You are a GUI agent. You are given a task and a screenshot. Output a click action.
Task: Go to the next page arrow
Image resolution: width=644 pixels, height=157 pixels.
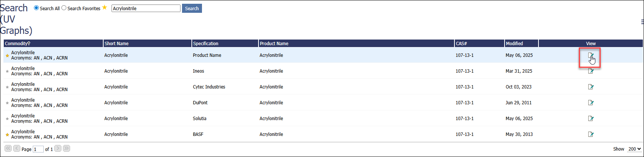58,148
